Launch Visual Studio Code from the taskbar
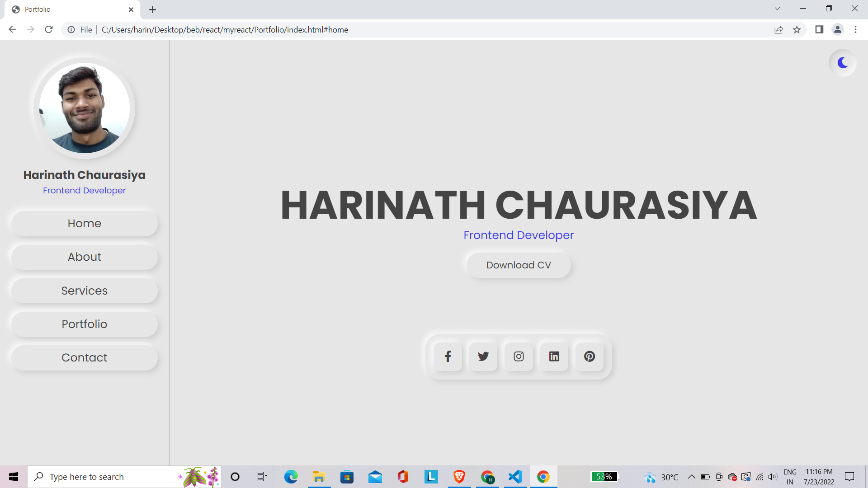Viewport: 868px width, 488px height. point(515,476)
